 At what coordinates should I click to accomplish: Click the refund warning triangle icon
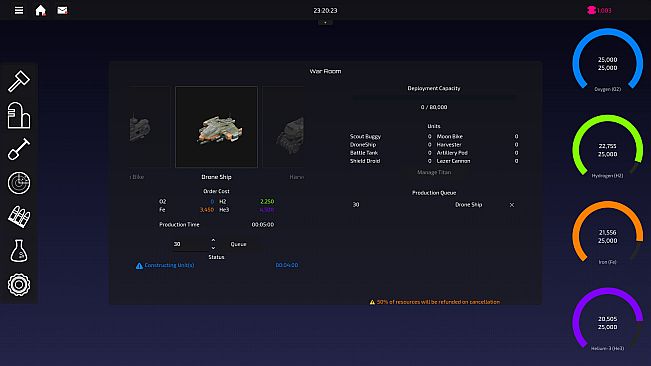(x=372, y=302)
